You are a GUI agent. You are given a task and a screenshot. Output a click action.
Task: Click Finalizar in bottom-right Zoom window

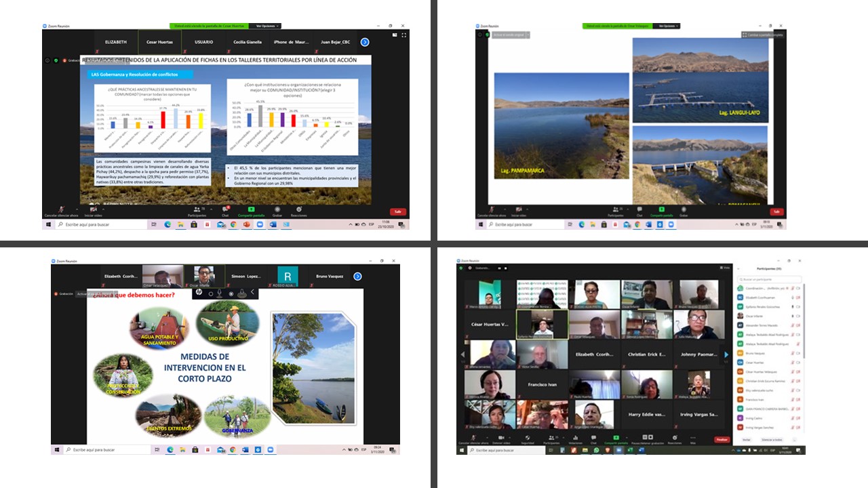pyautogui.click(x=722, y=439)
